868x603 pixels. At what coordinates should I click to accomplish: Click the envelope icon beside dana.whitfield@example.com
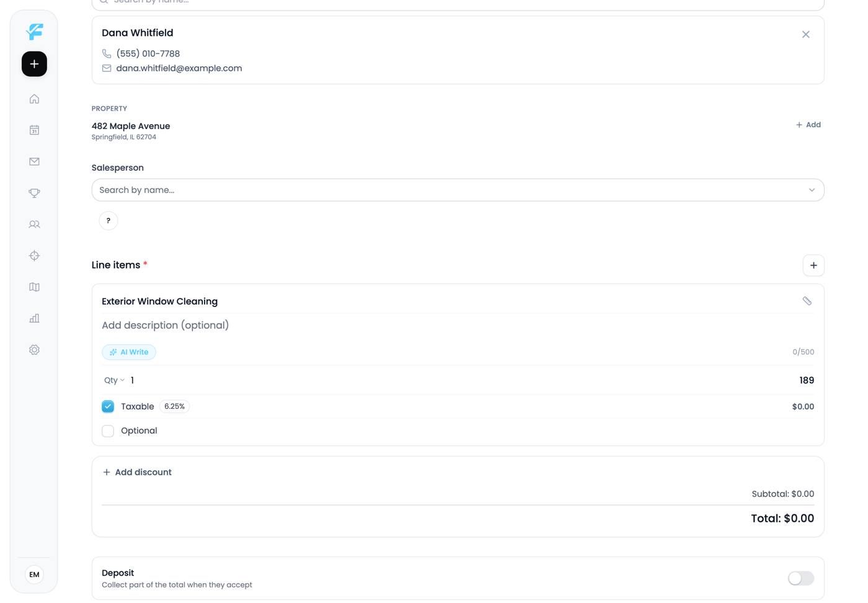coord(107,68)
